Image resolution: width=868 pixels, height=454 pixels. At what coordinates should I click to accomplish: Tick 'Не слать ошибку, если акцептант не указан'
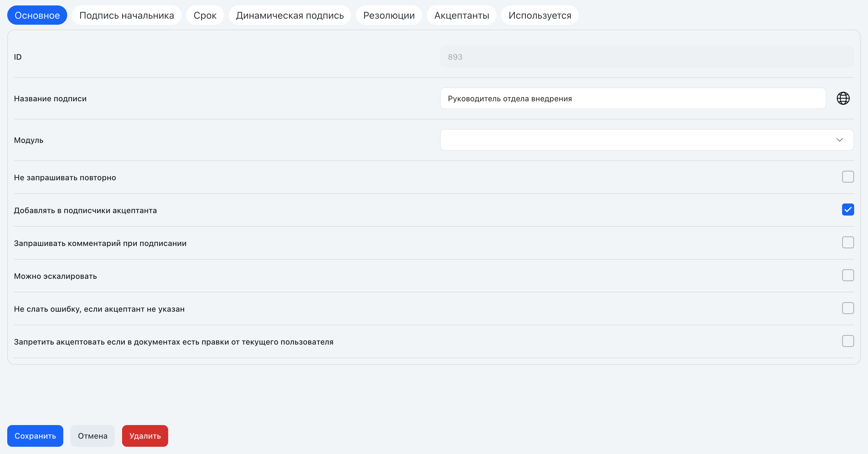tap(848, 308)
